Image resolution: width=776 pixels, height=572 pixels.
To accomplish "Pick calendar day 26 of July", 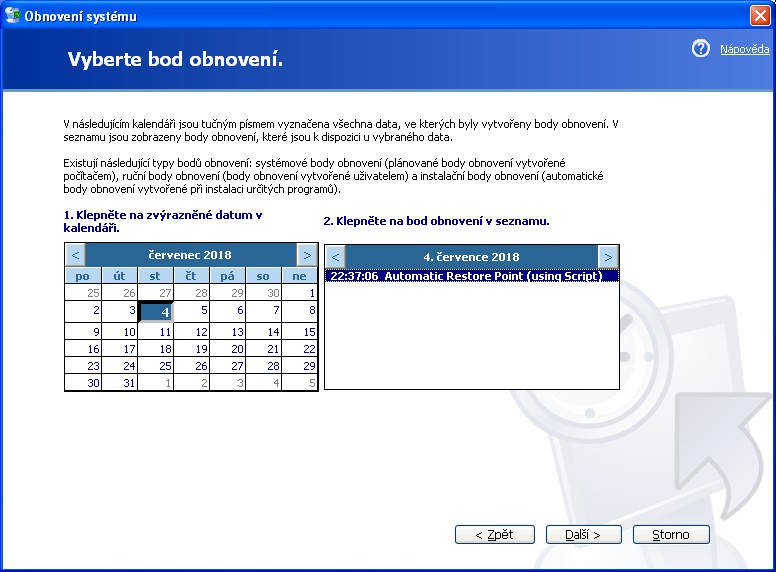I will click(x=192, y=366).
